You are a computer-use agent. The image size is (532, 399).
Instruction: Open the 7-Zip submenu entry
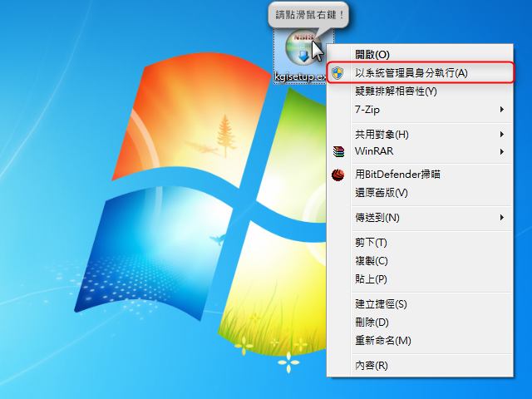pos(420,110)
